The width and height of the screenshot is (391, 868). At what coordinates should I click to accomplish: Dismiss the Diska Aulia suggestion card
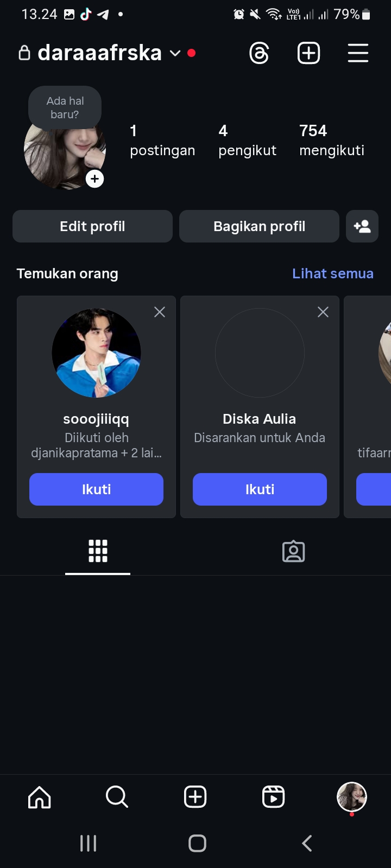click(323, 312)
